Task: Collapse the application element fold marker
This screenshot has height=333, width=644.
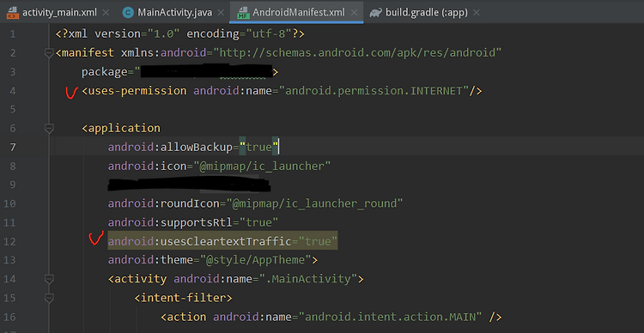Action: tap(49, 129)
